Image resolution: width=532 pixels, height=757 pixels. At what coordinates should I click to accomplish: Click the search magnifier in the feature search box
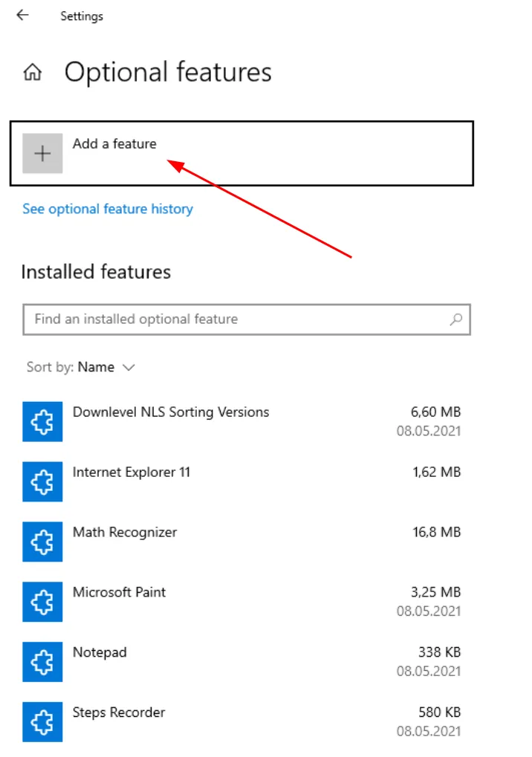coord(456,319)
